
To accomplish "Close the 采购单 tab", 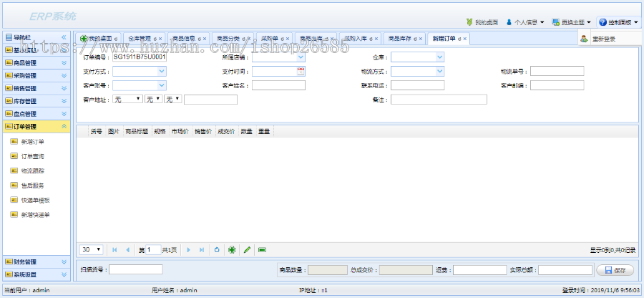I will [288, 39].
